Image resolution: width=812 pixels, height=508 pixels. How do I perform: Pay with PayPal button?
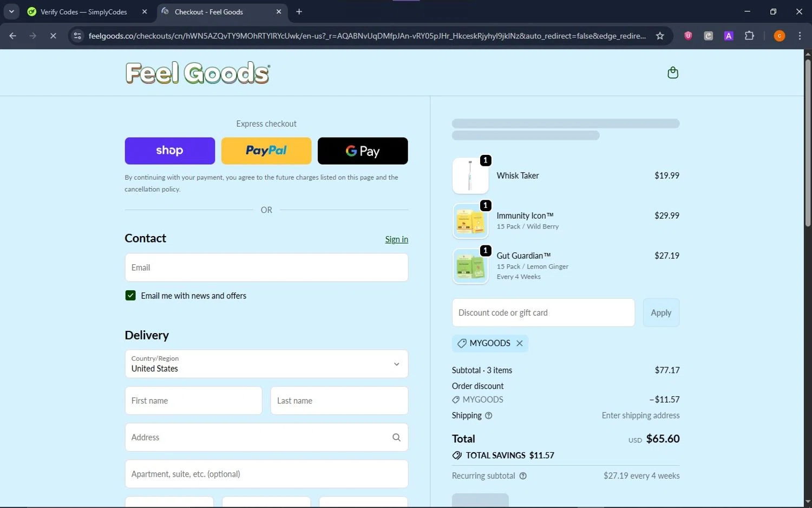[266, 151]
